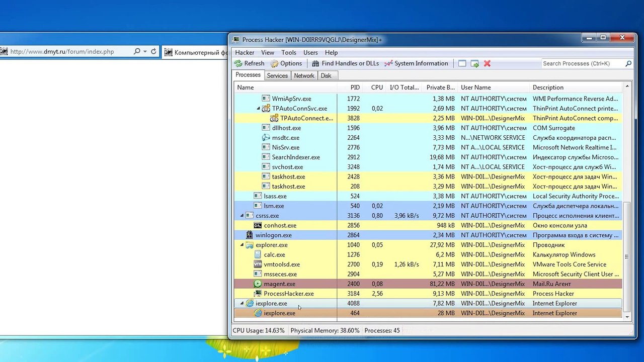Click the Internet Explorer icon for PID 4088

pyautogui.click(x=250, y=303)
